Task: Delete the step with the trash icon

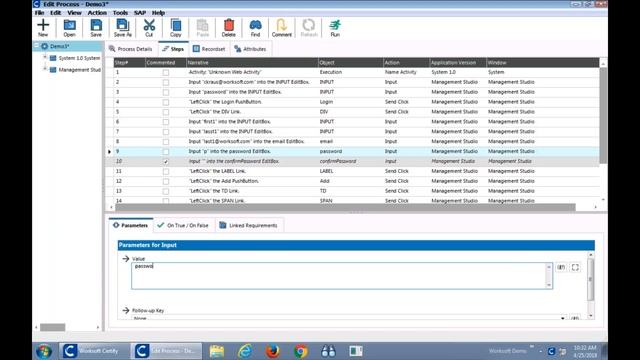Action: 229,28
